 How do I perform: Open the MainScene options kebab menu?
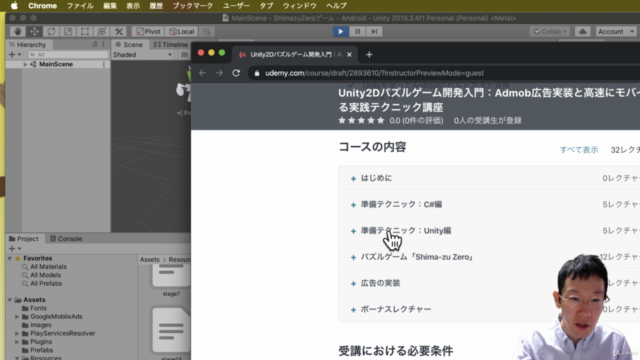coord(104,64)
